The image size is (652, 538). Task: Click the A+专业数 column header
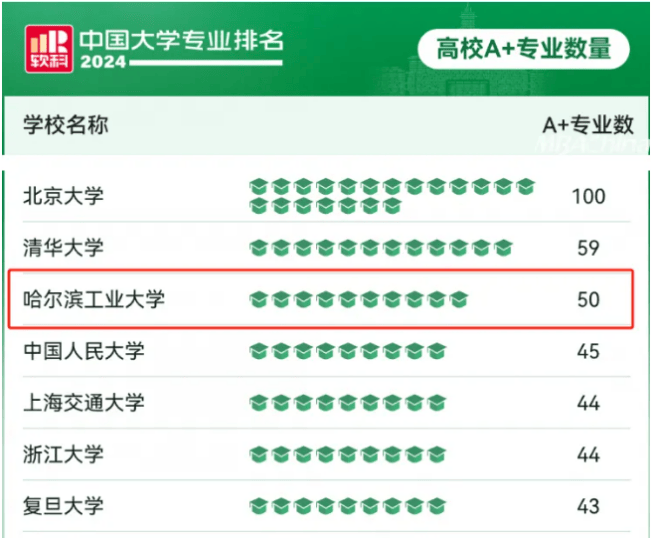[x=588, y=125]
